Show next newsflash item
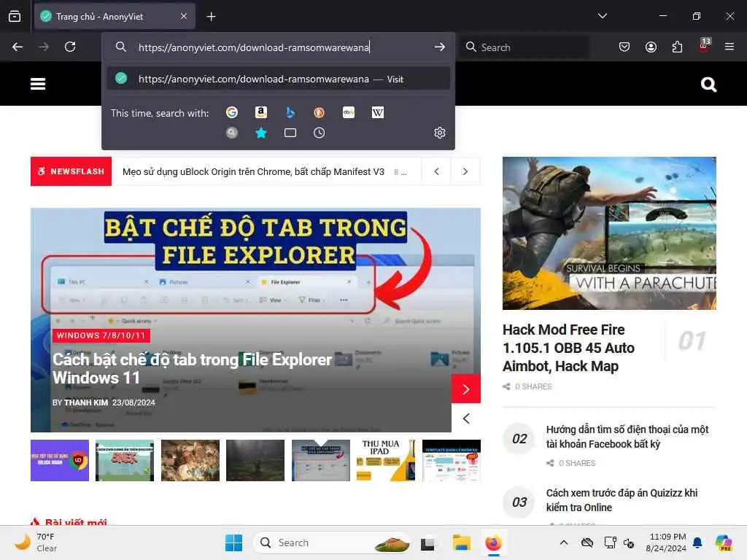Screen dimensions: 747x560 (465, 171)
